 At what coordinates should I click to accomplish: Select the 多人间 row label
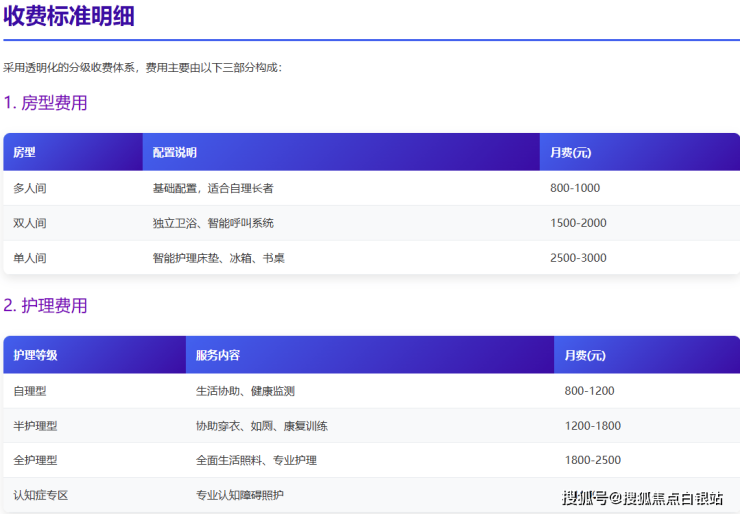pos(29,188)
